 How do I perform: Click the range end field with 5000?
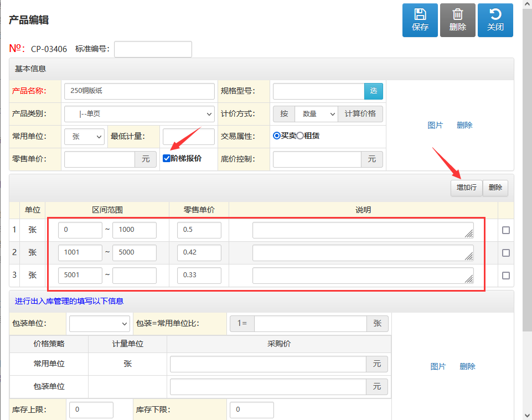click(x=135, y=253)
